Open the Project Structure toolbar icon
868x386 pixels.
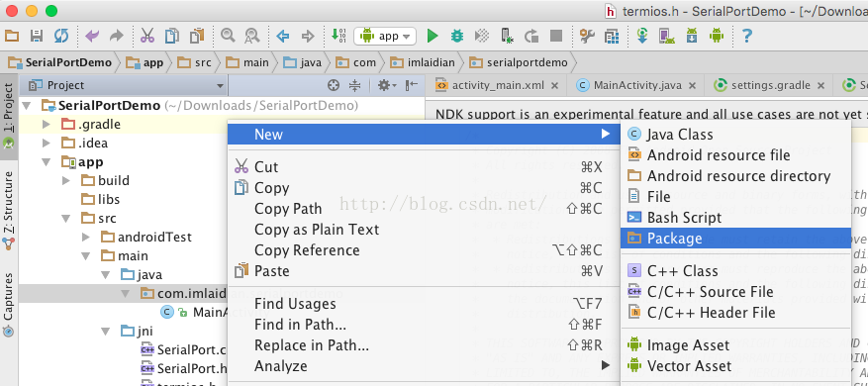[x=611, y=37]
